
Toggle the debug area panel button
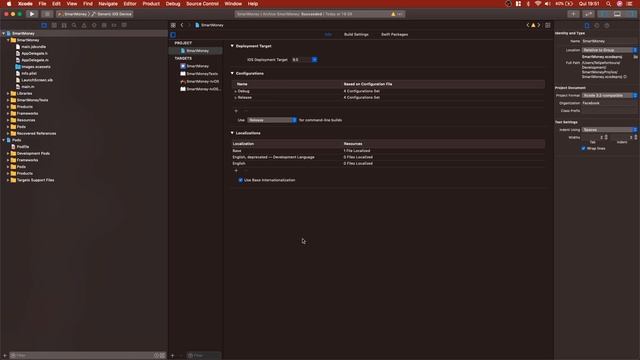point(617,14)
